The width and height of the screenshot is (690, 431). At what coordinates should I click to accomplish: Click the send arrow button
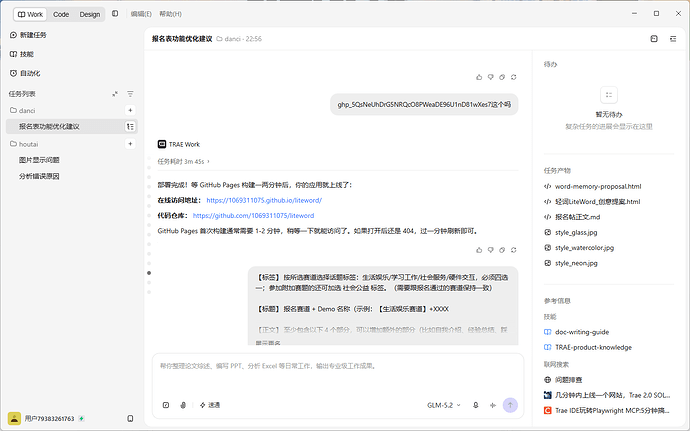[510, 405]
